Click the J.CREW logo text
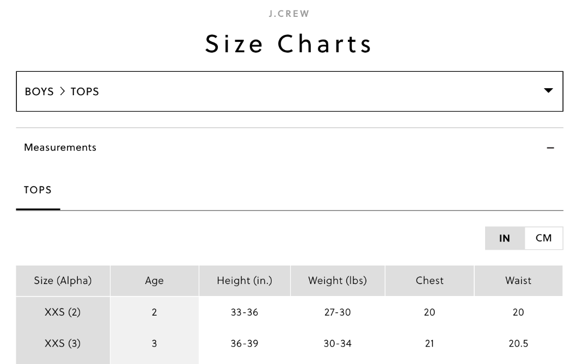The height and width of the screenshot is (364, 588). click(289, 14)
